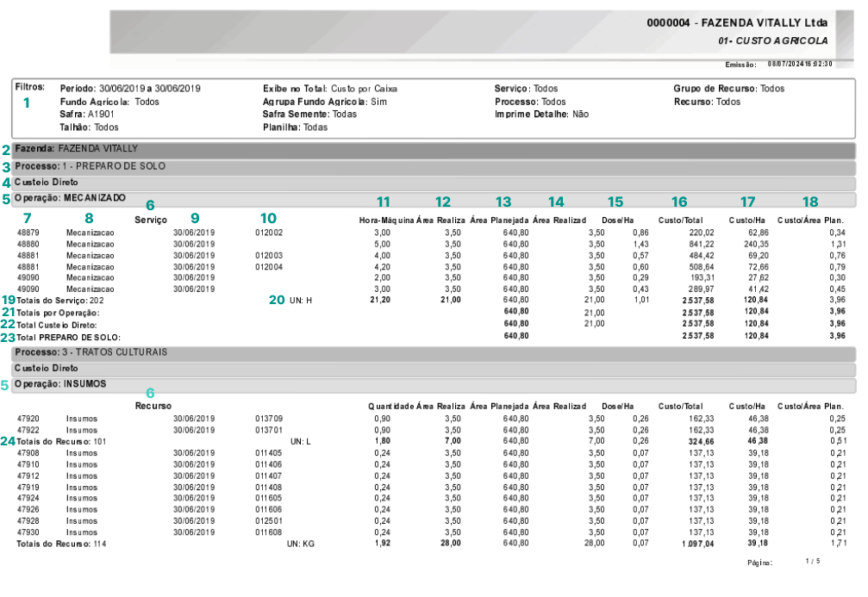Click record number 47920

coord(28,419)
